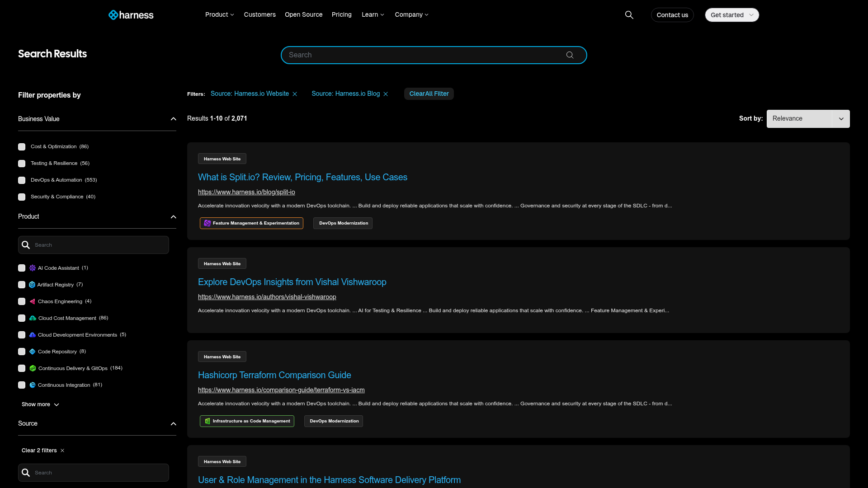Click the Cloud Development Environments product icon
The image size is (868, 488).
pyautogui.click(x=33, y=335)
